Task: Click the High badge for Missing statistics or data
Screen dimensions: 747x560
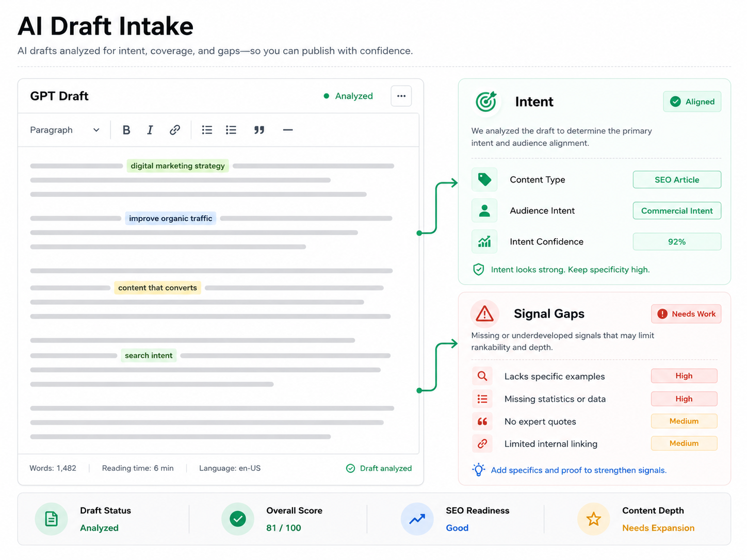Action: [684, 399]
